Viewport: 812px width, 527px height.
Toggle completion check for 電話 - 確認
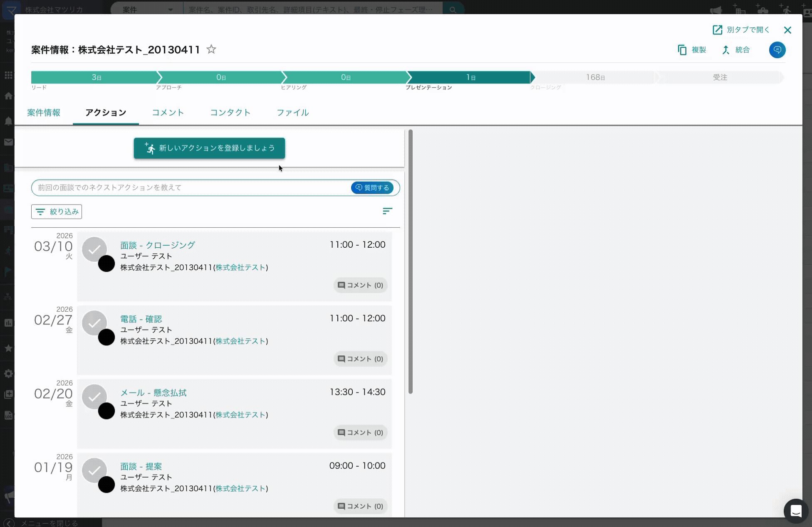[x=94, y=323]
